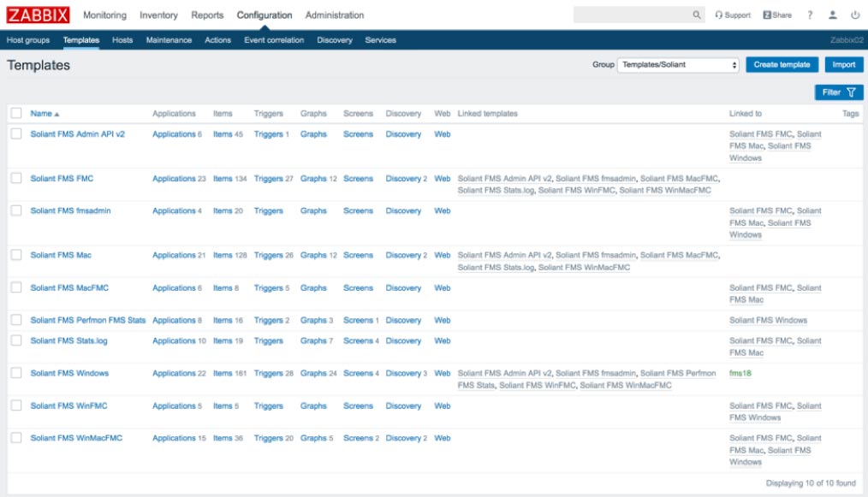
Task: Open the Filter panel
Action: (x=839, y=92)
